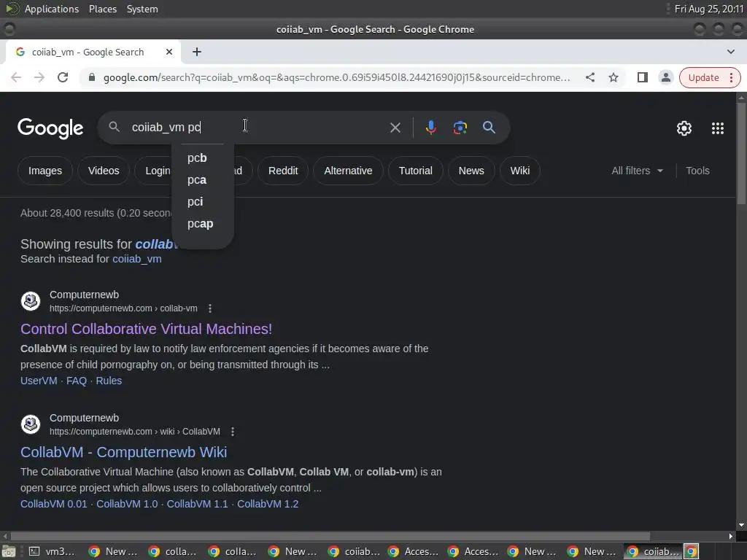This screenshot has width=747, height=560.
Task: Close the coiiab_vm Google Search tab
Action: (x=169, y=52)
